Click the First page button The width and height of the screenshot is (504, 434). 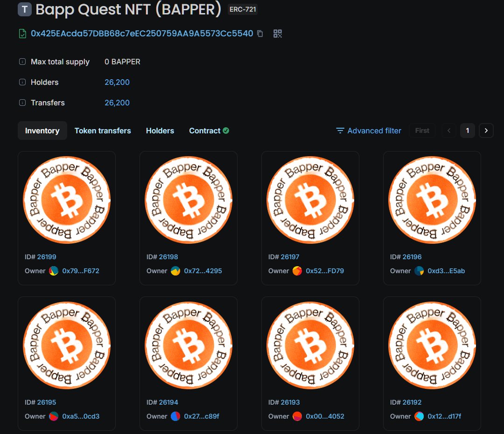pyautogui.click(x=422, y=131)
